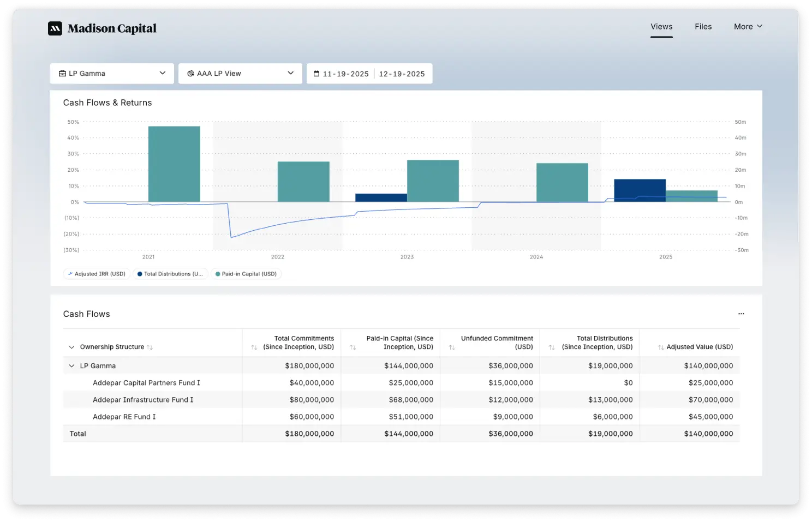Click the 2022 Paid-in Capital bar
The image size is (812, 522).
point(303,182)
